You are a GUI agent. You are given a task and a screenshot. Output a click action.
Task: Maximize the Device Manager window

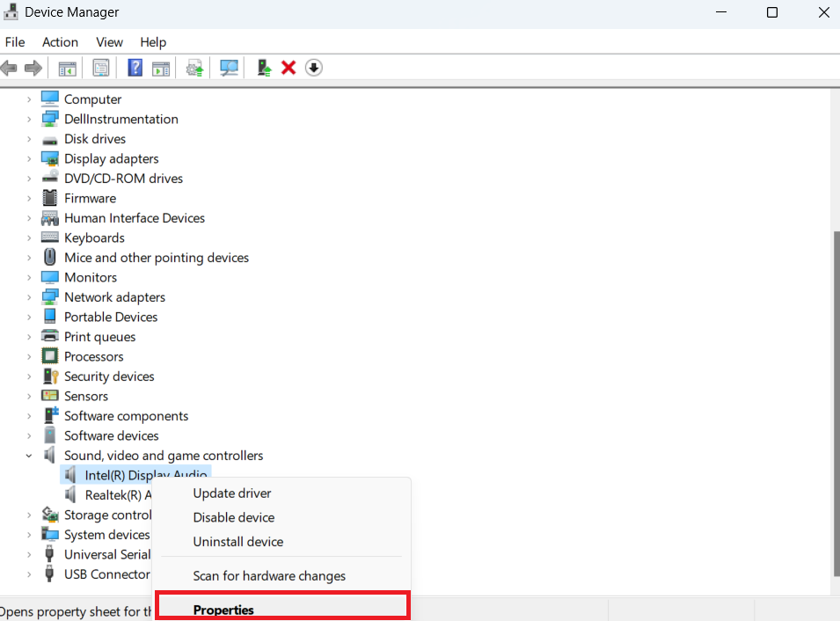772,12
